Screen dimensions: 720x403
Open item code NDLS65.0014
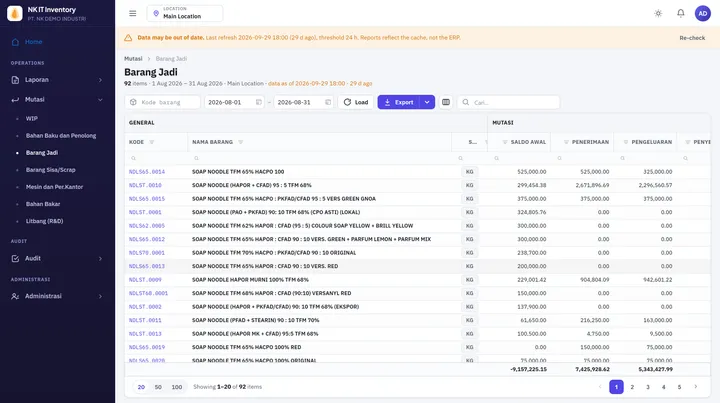[146, 172]
